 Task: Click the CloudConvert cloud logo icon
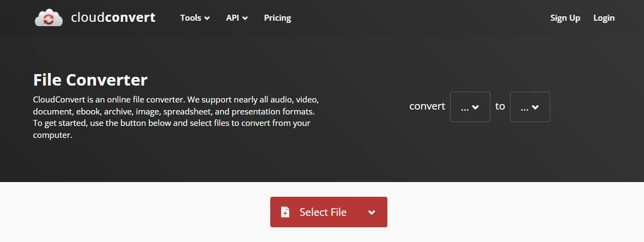click(x=48, y=17)
